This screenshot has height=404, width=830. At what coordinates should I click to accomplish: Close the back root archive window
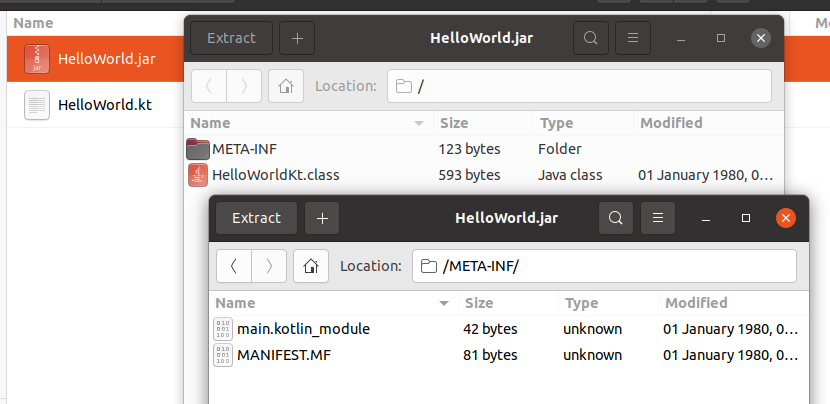[x=761, y=38]
